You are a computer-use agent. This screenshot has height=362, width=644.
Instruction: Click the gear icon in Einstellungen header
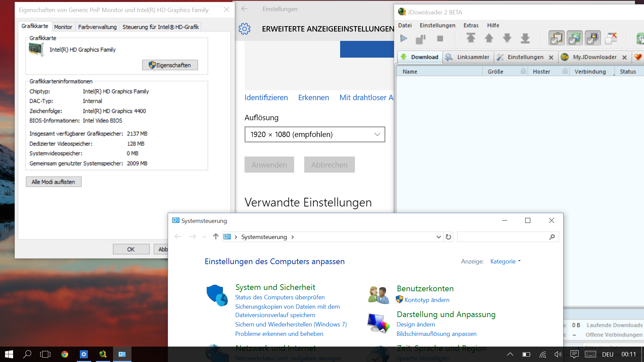(245, 29)
